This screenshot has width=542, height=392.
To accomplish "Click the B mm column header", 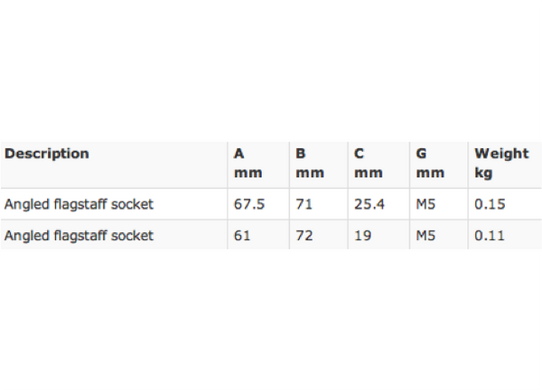I will 309,163.
